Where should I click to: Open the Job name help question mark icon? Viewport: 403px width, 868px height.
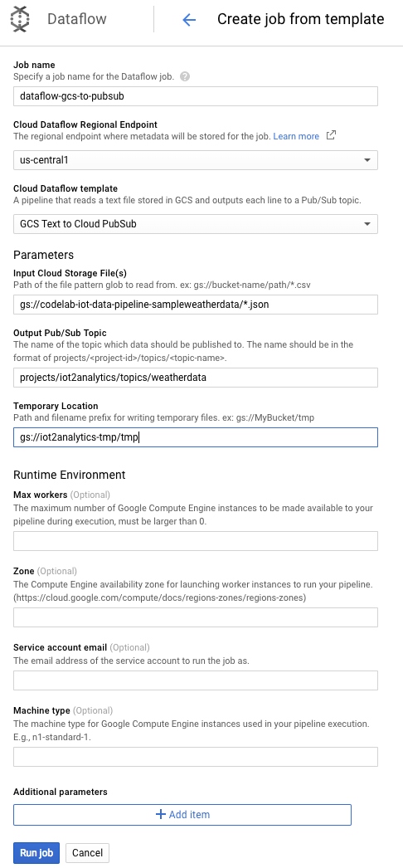coord(185,76)
